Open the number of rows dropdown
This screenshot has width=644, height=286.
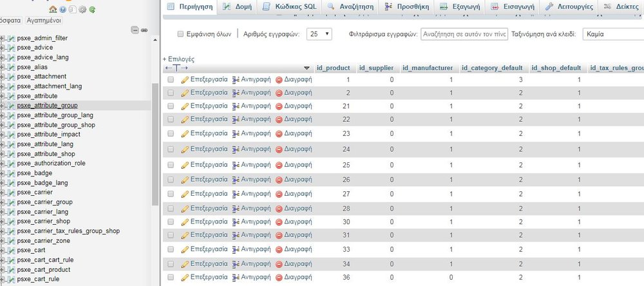point(319,34)
